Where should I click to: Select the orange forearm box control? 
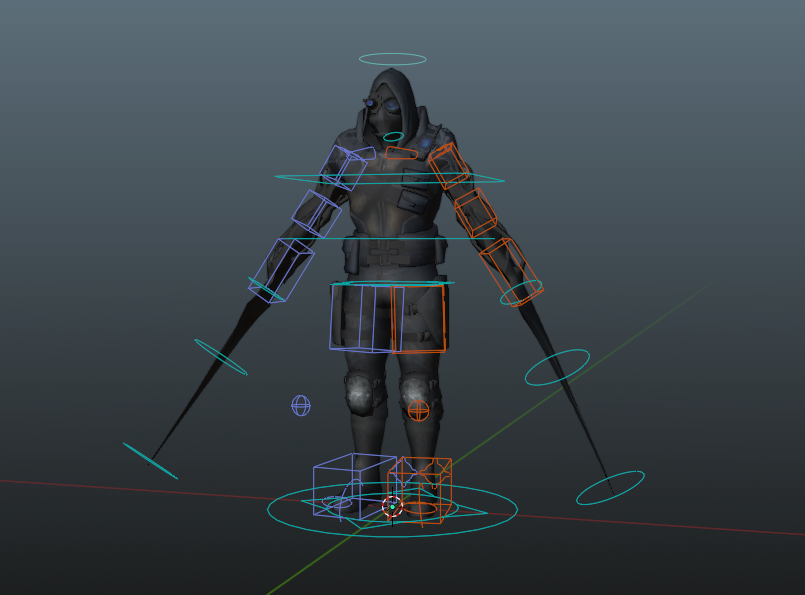tap(511, 272)
